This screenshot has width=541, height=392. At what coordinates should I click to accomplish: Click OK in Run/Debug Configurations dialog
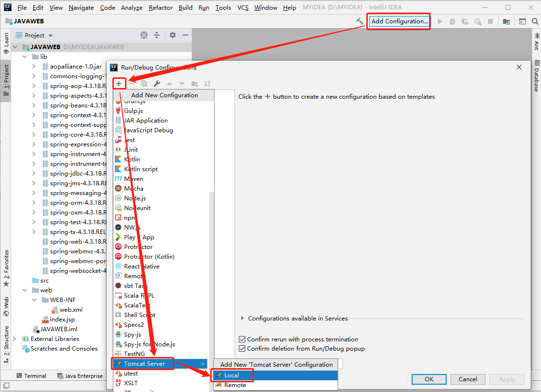(x=429, y=379)
